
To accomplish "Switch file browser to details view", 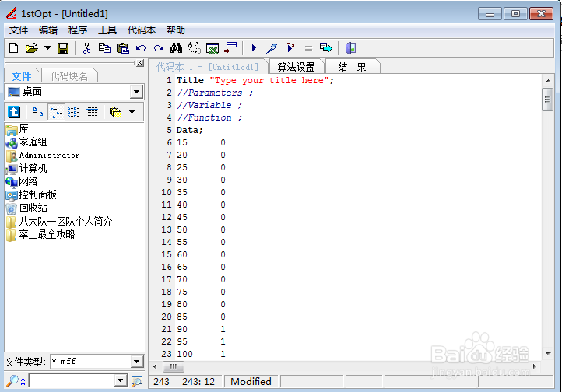I will point(91,113).
